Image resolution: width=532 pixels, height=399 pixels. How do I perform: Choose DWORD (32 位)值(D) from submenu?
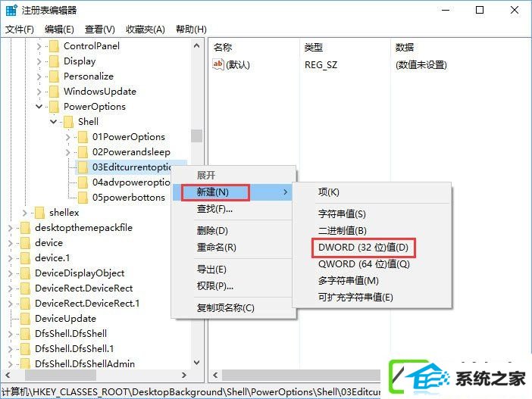[x=363, y=248]
